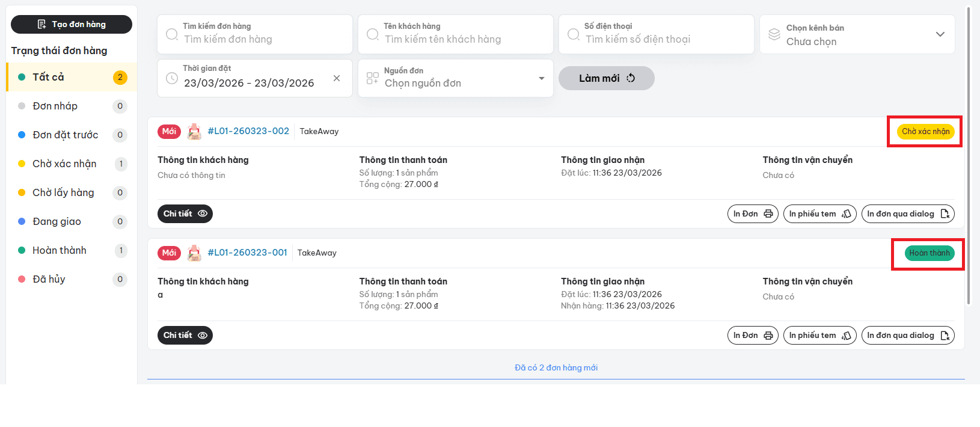Open Chi tiết for order #L01-260323-001
Screen dimensions: 980x427
pos(185,335)
